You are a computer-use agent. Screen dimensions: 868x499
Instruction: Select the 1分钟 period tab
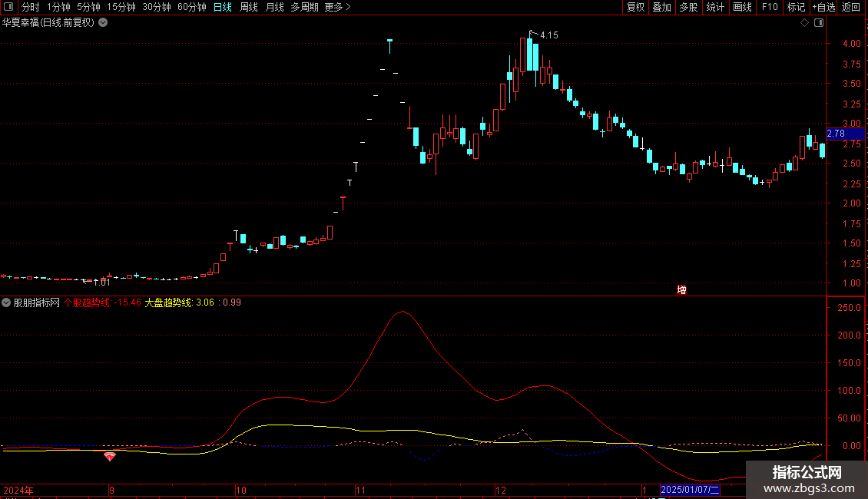point(58,7)
